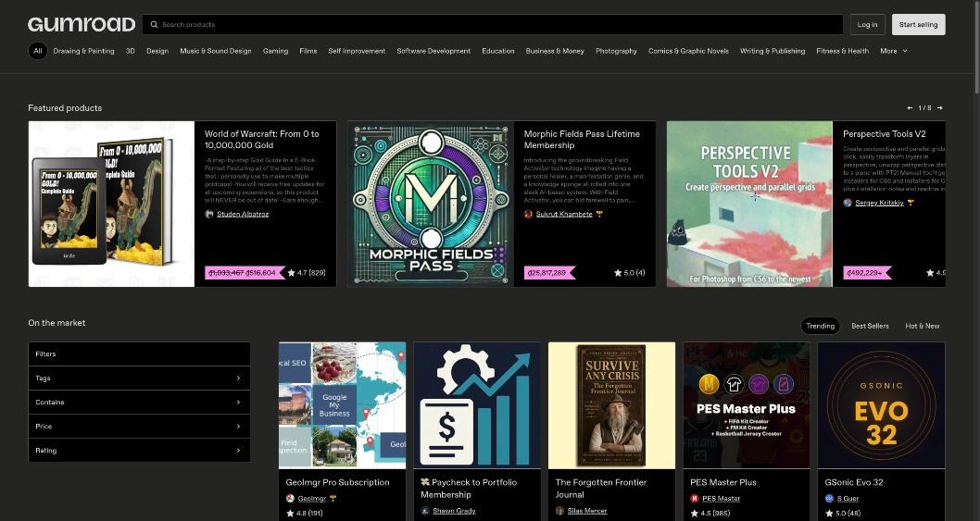Open the 3D category
Screen dimensions: 980x521
[x=130, y=51]
